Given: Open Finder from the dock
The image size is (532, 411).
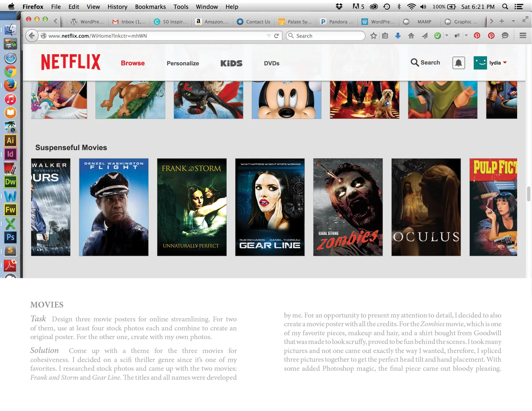Looking at the screenshot, I should coord(10,30).
